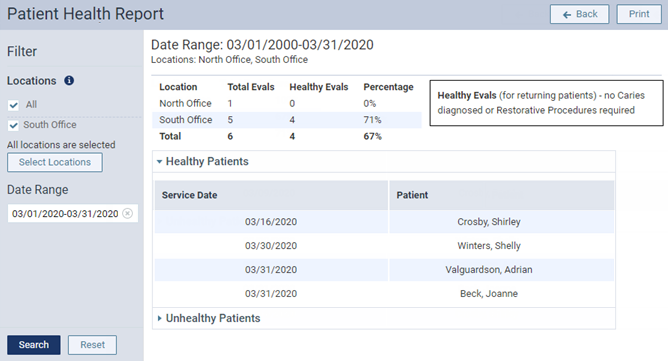Click the North Office summary row
The image size is (668, 361).
click(287, 104)
